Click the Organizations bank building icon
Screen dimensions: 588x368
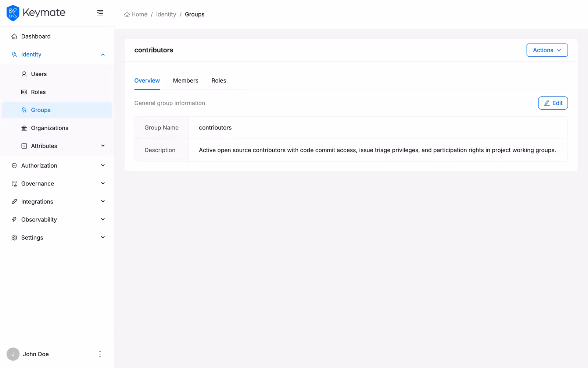pos(24,128)
